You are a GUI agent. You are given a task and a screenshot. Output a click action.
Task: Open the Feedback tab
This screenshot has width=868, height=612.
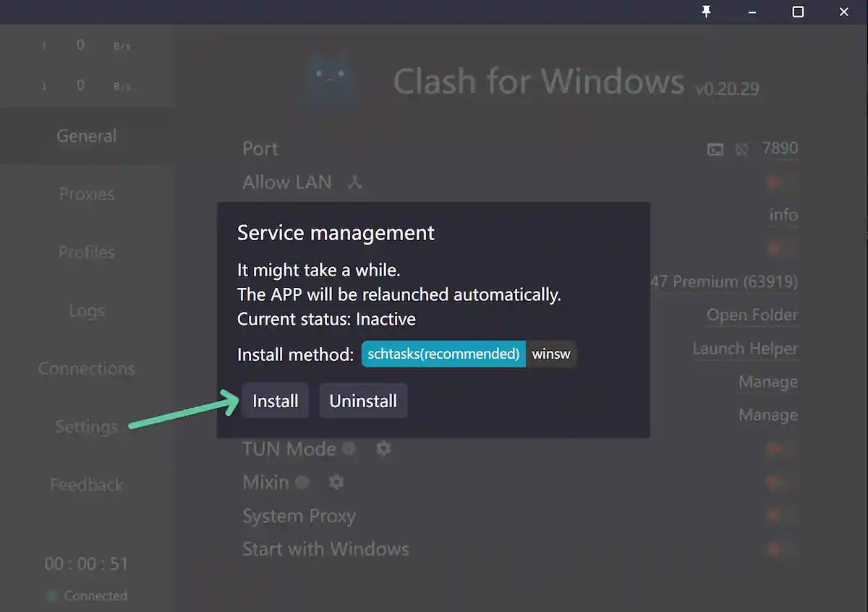[87, 485]
